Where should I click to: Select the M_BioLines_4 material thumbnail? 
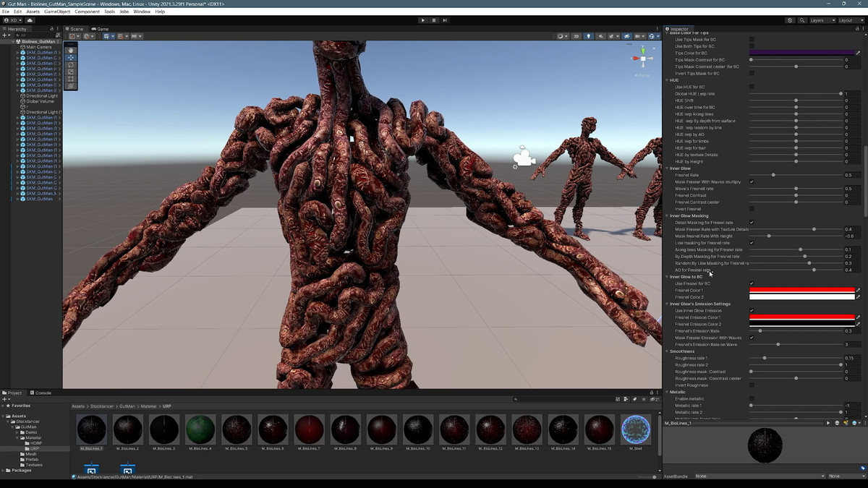tap(200, 429)
